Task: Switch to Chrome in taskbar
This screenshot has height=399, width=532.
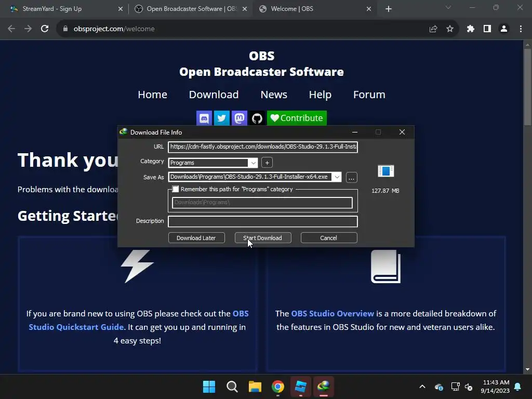Action: pyautogui.click(x=278, y=387)
